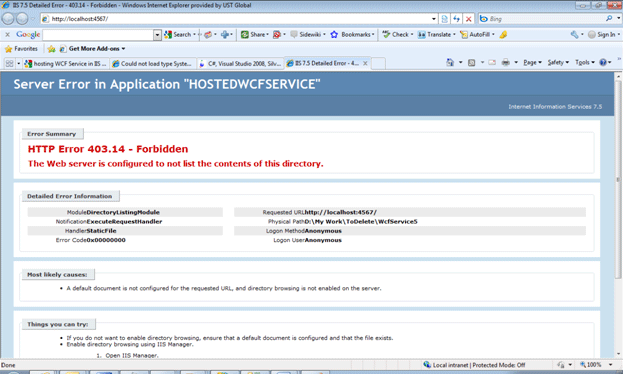Open the recent pages dropdown beside Forward
This screenshot has height=374, width=623.
[x=33, y=19]
